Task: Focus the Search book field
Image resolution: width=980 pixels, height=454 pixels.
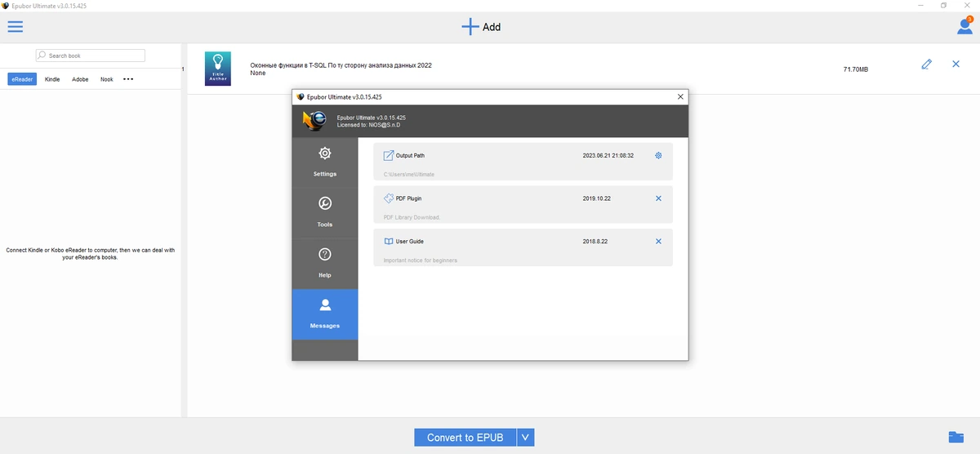Action: [x=91, y=56]
